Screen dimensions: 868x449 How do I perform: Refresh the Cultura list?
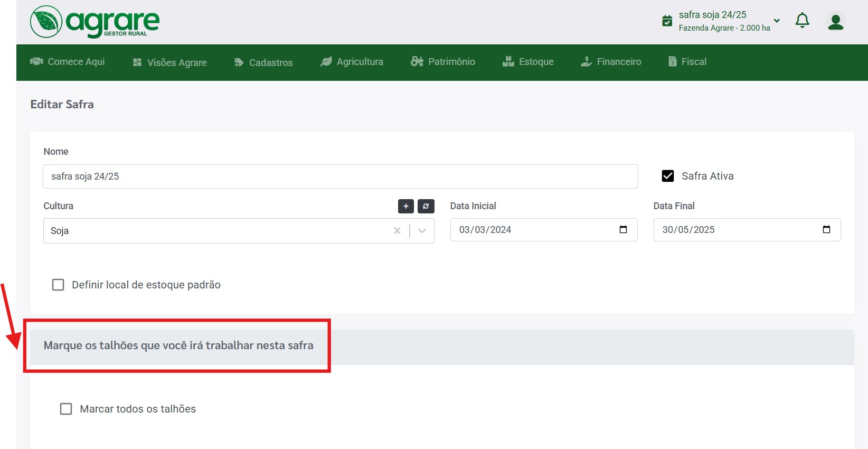(x=426, y=206)
